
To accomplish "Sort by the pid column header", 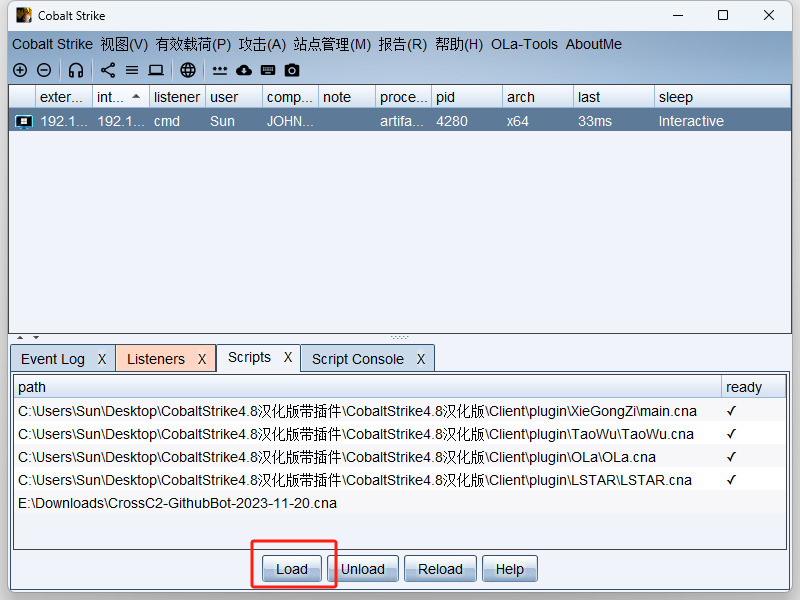I will 467,97.
